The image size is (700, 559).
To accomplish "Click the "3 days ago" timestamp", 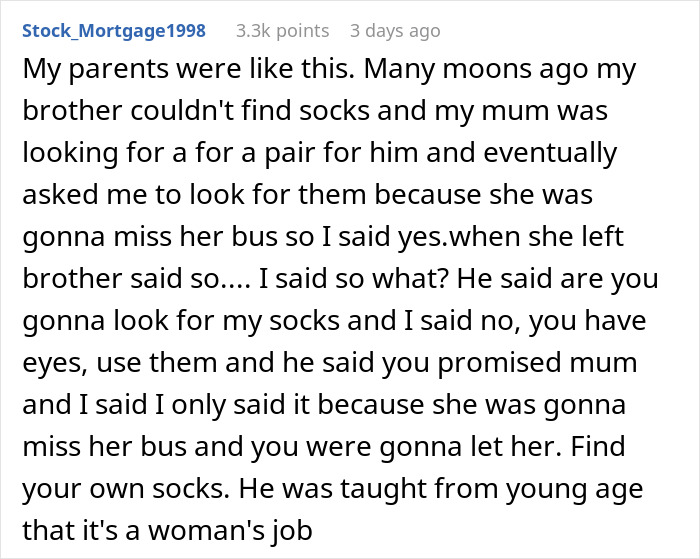I will (395, 31).
